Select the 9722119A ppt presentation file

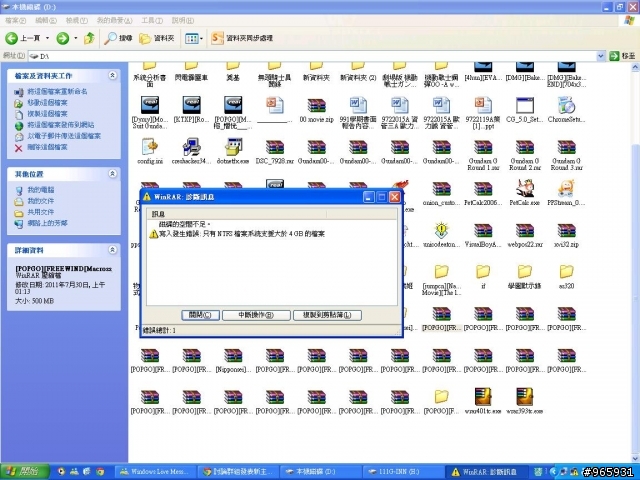[483, 105]
